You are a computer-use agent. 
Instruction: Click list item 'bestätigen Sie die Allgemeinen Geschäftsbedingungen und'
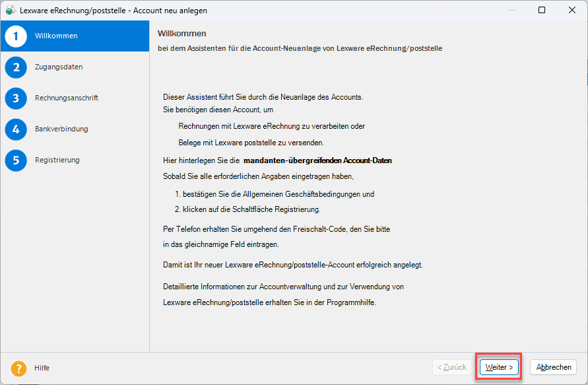(x=278, y=194)
